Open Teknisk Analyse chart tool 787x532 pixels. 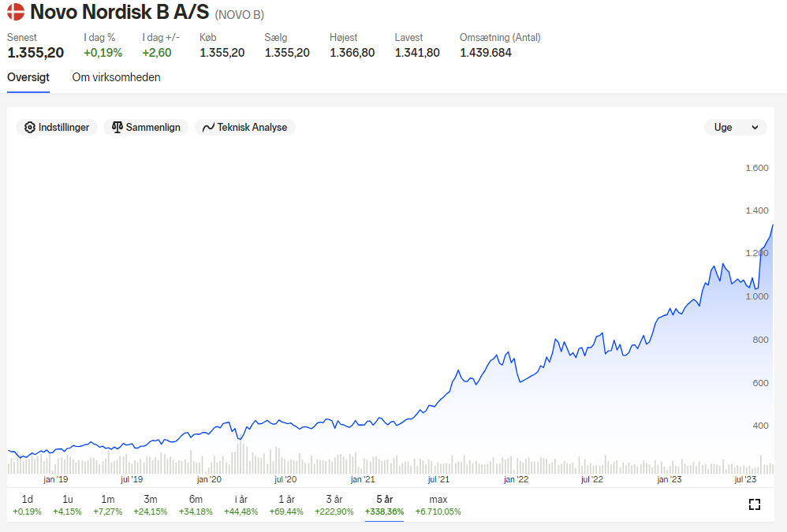tap(245, 128)
